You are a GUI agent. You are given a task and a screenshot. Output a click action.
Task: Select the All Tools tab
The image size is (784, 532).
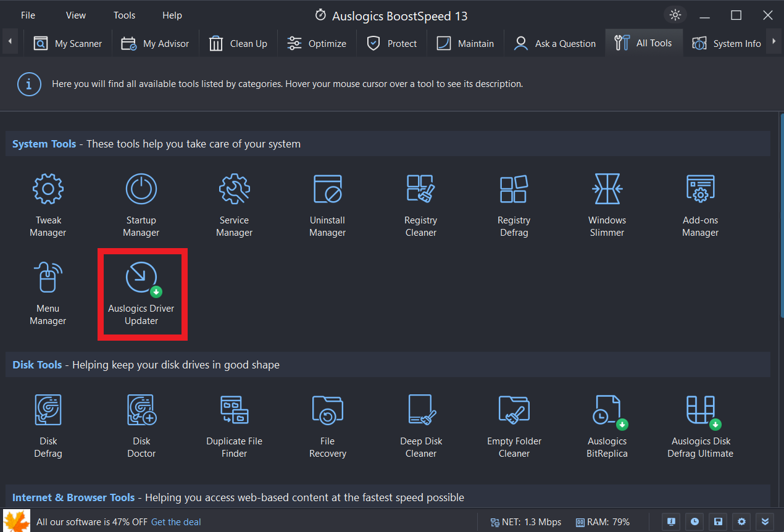click(x=644, y=43)
